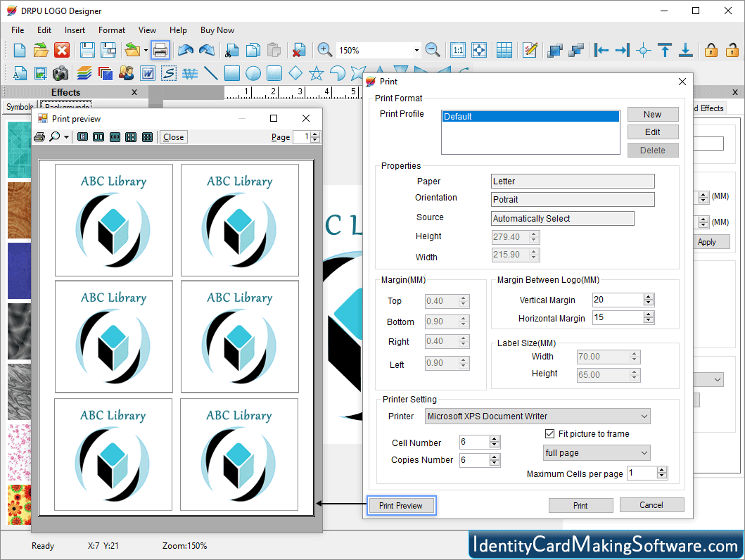Choose the wood texture background thumbnail
745x560 pixels.
point(19,210)
